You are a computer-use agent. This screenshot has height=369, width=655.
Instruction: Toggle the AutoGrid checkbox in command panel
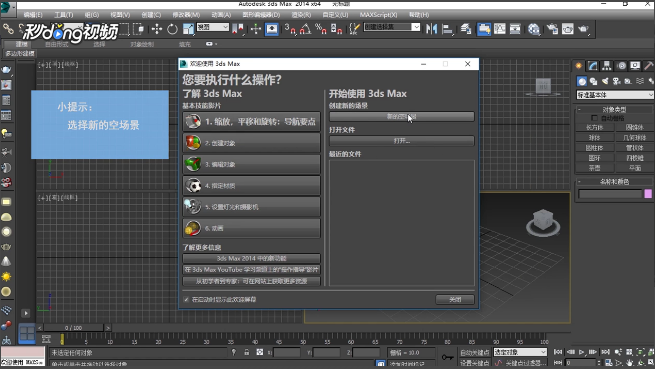594,118
